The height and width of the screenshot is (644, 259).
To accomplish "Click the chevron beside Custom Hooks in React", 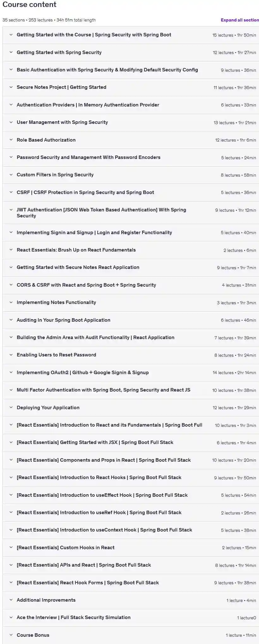I will pos(11,547).
